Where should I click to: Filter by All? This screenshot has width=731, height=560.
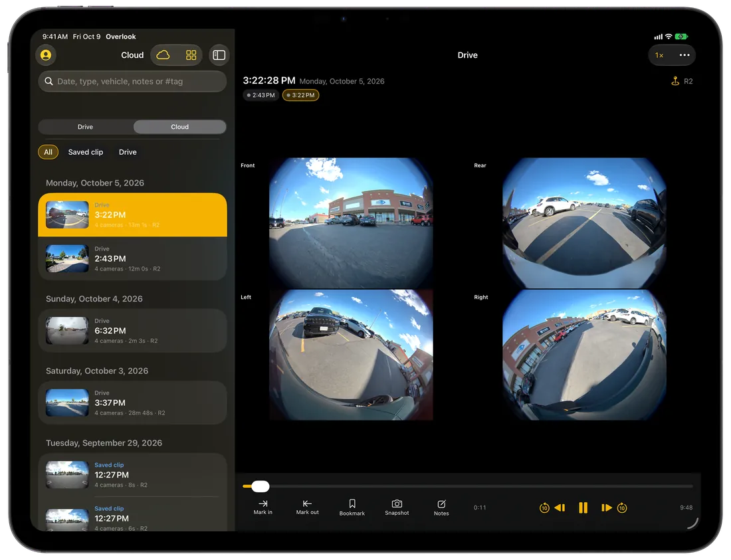point(48,152)
